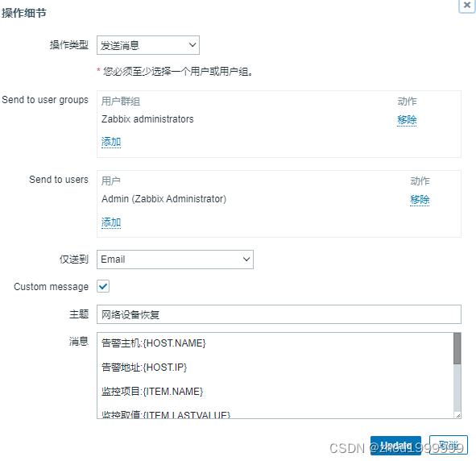476x461 pixels.
Task: Click the 告警主机:{HOST.NAME} line
Action: [x=154, y=343]
